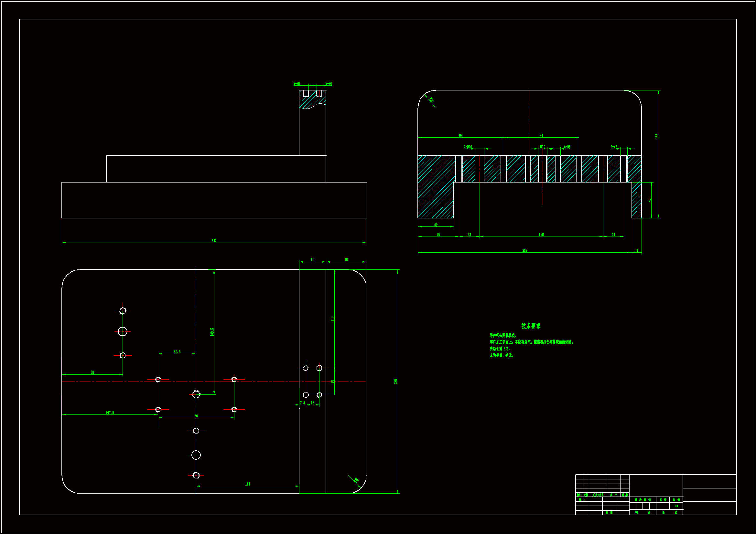Click the 250 overall height dimension
This screenshot has width=756, height=534.
(396, 382)
